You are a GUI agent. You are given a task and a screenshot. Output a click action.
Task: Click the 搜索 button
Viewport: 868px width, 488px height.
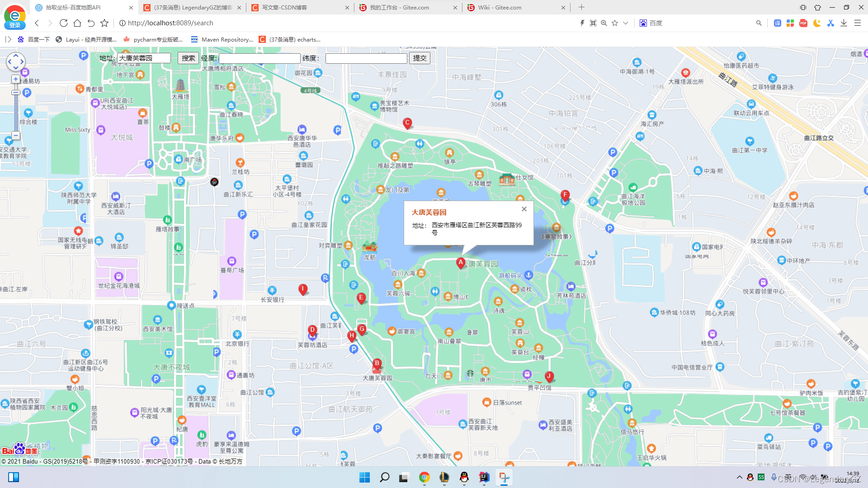[188, 58]
